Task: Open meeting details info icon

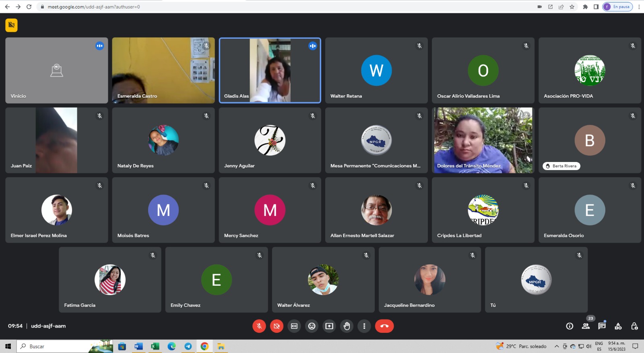Action: 570,326
